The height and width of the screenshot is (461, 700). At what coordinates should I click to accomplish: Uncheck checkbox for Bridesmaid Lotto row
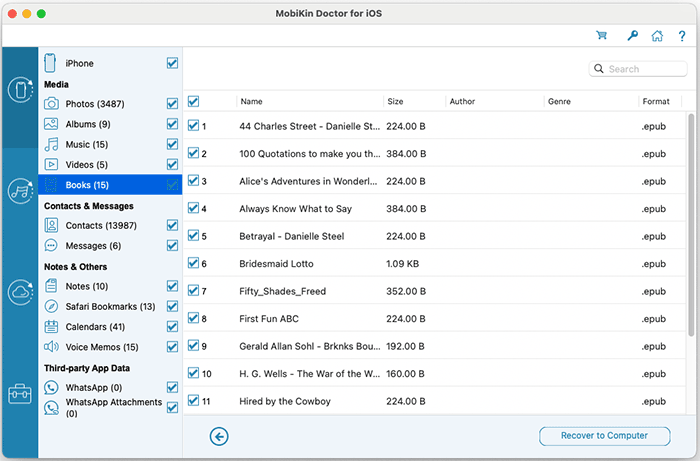tap(193, 263)
